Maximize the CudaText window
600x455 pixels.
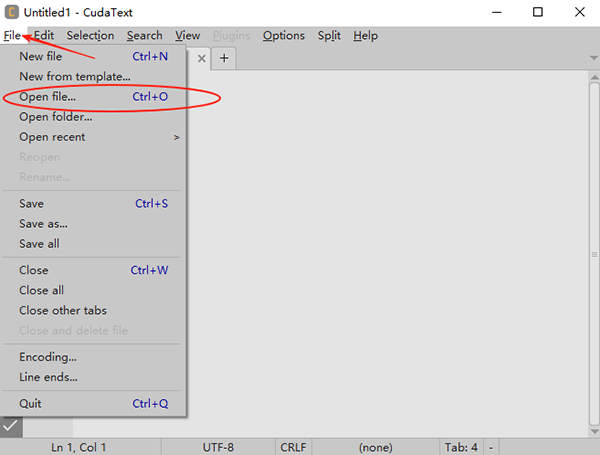[538, 12]
